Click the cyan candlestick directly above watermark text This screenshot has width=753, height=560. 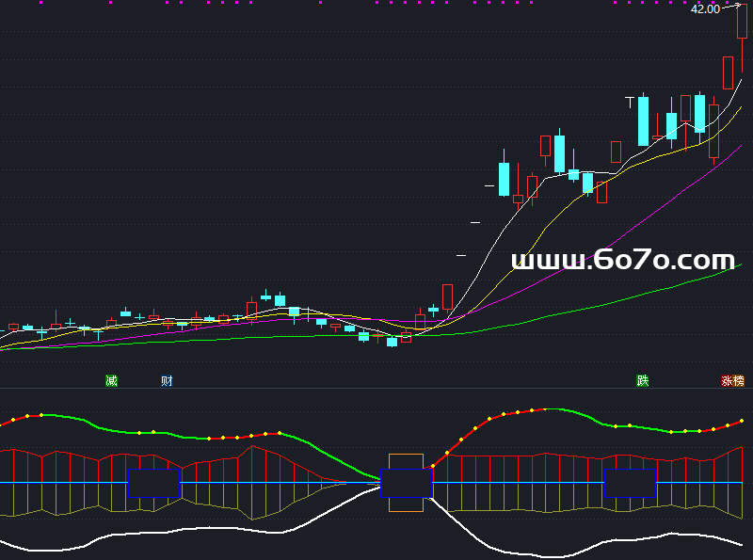pyautogui.click(x=559, y=153)
